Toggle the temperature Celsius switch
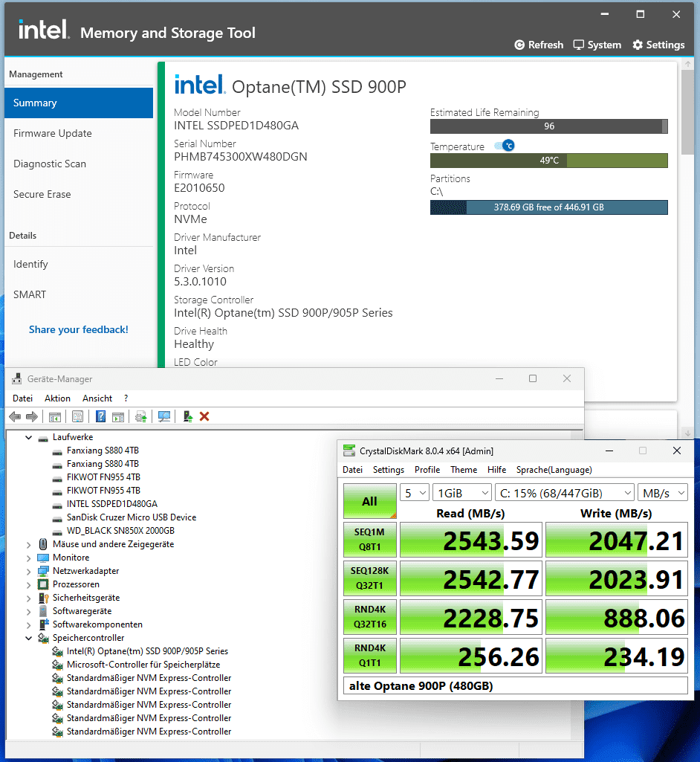 coord(505,145)
